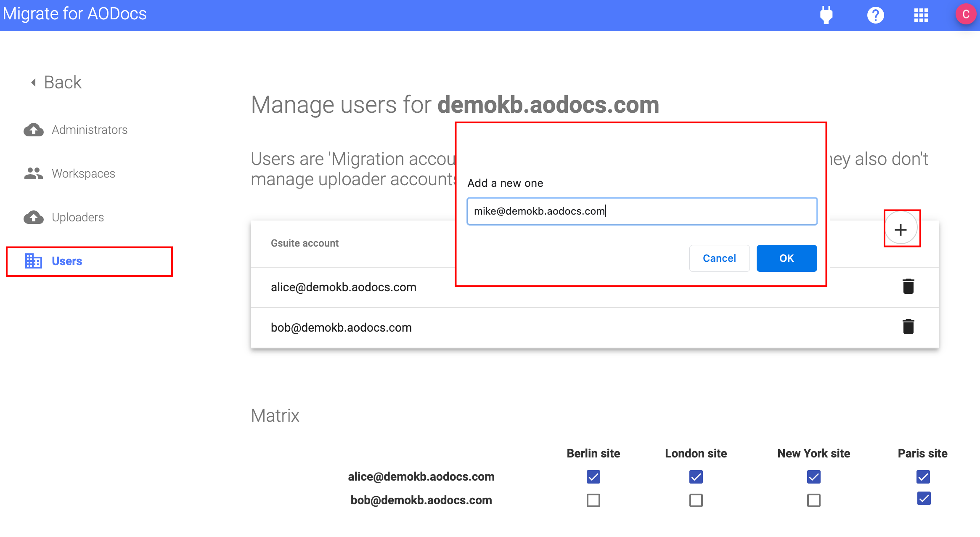Check London site for bob
The image size is (980, 537).
[696, 500]
